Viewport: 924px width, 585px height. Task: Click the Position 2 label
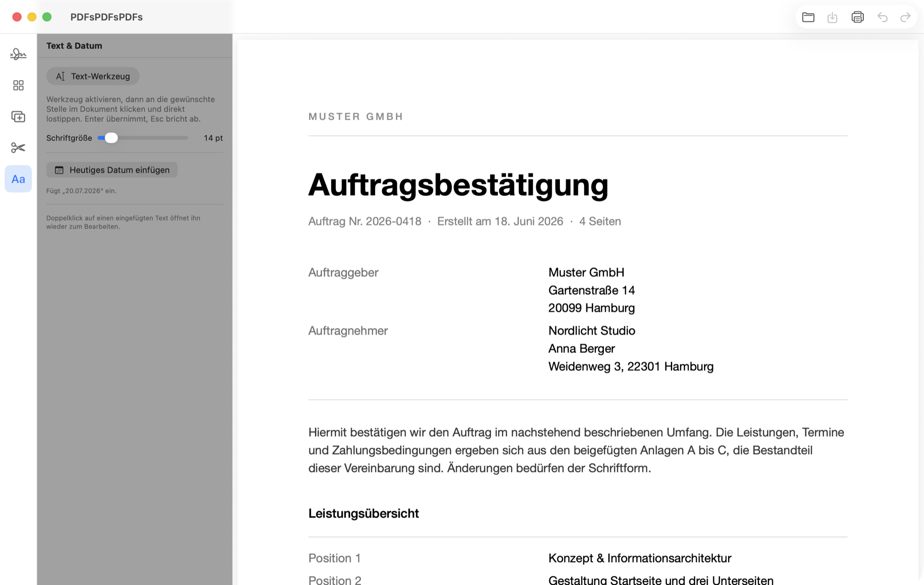pyautogui.click(x=335, y=580)
